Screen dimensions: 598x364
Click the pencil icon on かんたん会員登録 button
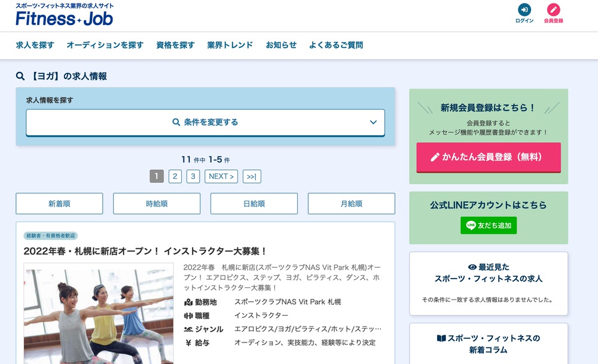pyautogui.click(x=435, y=157)
